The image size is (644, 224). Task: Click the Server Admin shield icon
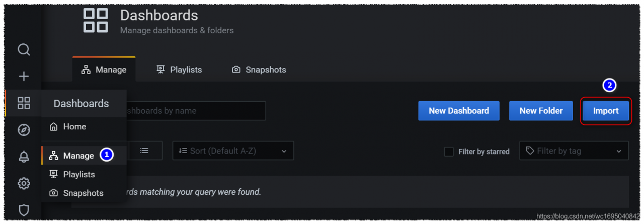click(24, 210)
